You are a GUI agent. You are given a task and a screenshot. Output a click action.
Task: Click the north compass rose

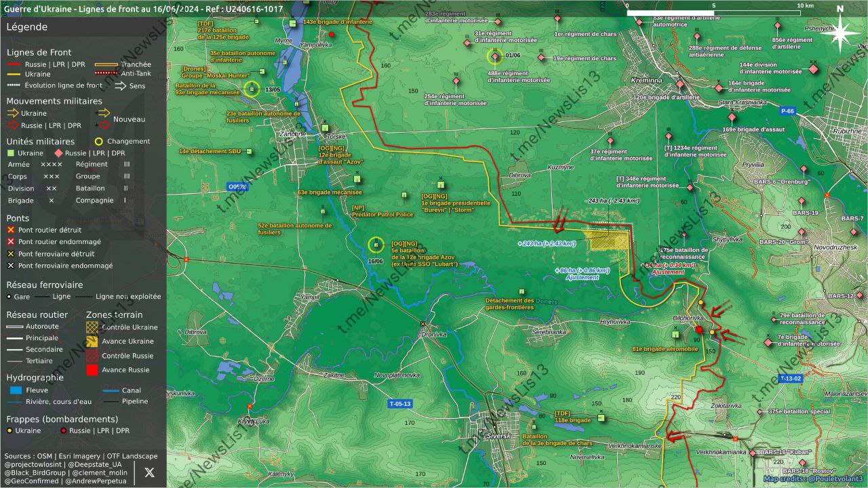840,32
